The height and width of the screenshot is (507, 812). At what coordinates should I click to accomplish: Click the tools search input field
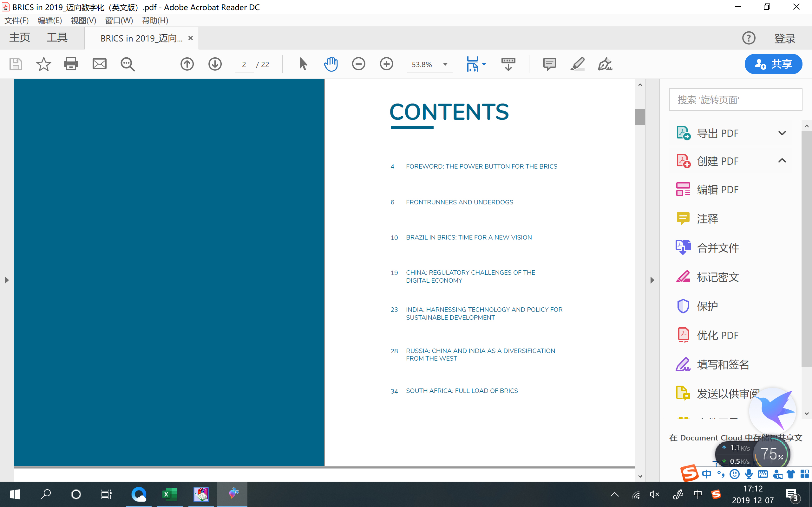click(736, 99)
